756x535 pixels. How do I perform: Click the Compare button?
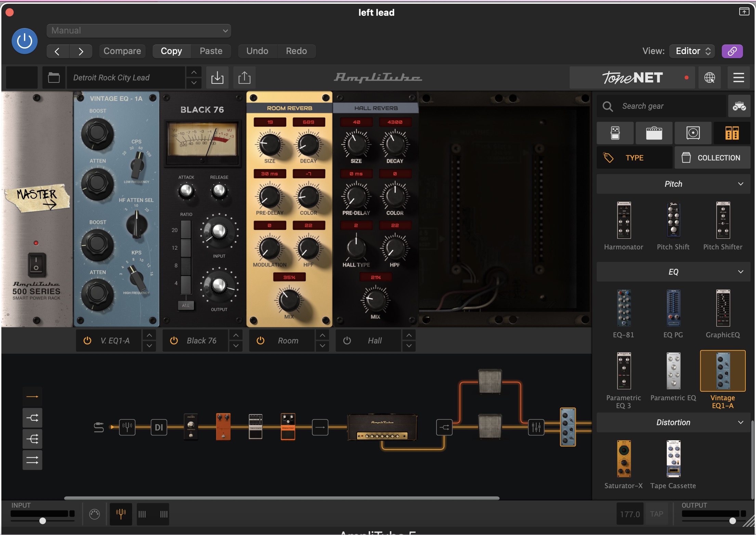coord(122,51)
